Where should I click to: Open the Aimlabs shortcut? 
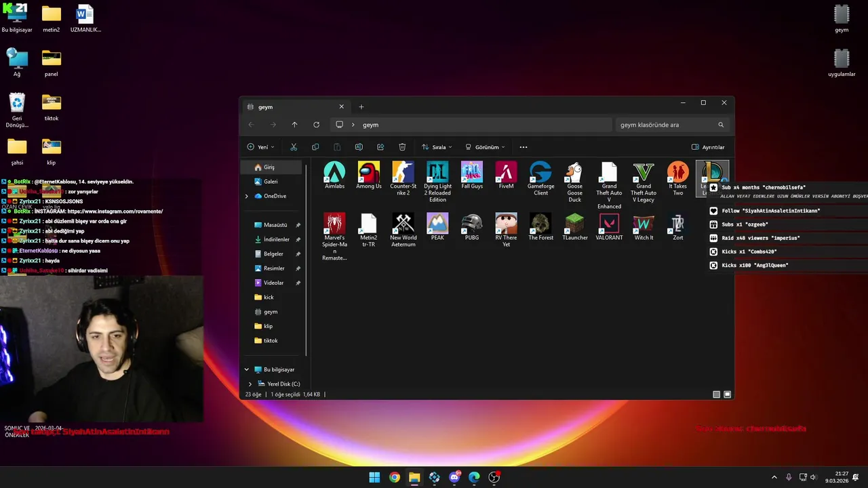point(334,176)
